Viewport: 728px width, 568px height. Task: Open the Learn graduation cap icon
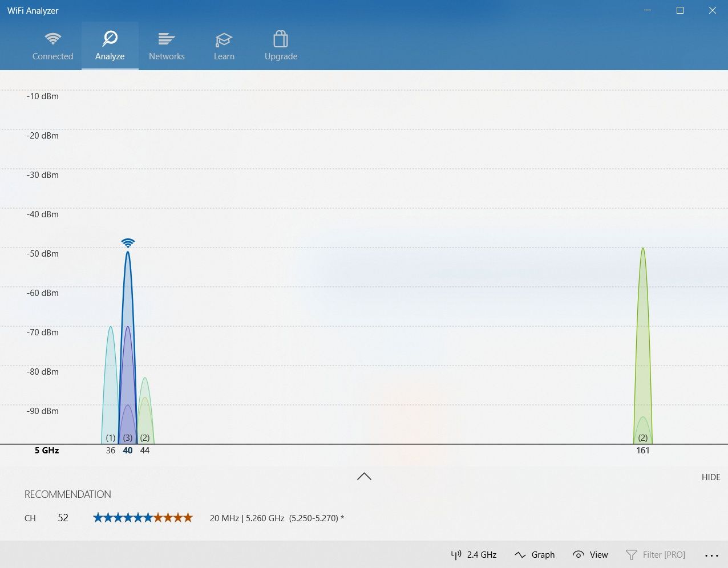point(224,39)
